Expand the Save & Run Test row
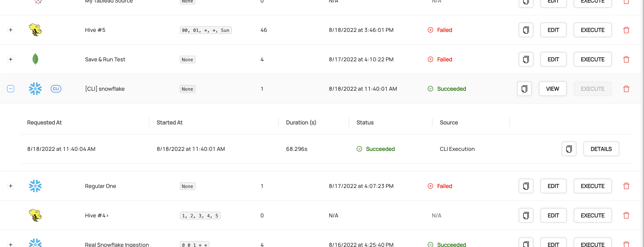Image resolution: width=644 pixels, height=247 pixels. point(10,59)
